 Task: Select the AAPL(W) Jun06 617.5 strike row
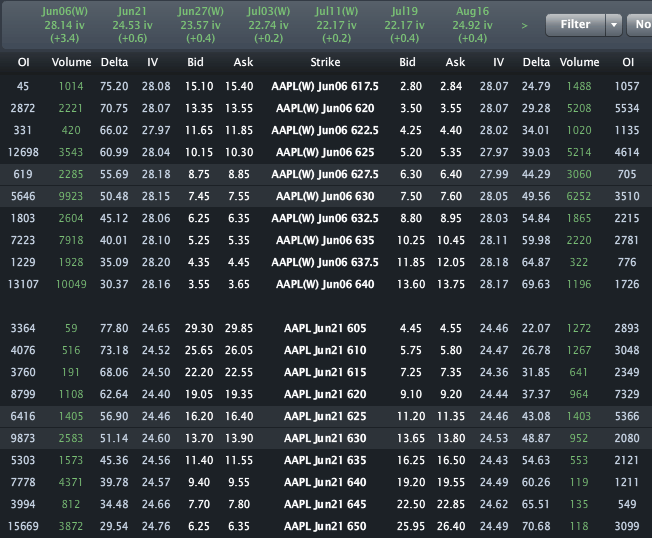(x=325, y=86)
